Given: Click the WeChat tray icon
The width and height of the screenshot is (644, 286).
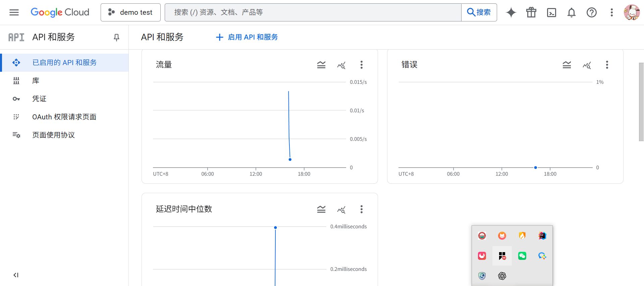Looking at the screenshot, I should click(x=522, y=256).
